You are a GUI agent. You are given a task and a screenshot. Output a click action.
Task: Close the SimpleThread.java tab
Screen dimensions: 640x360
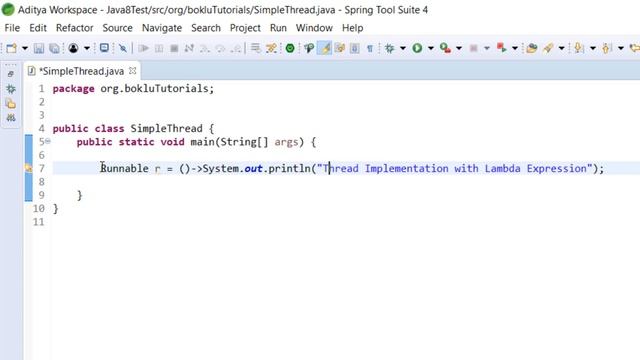[132, 71]
